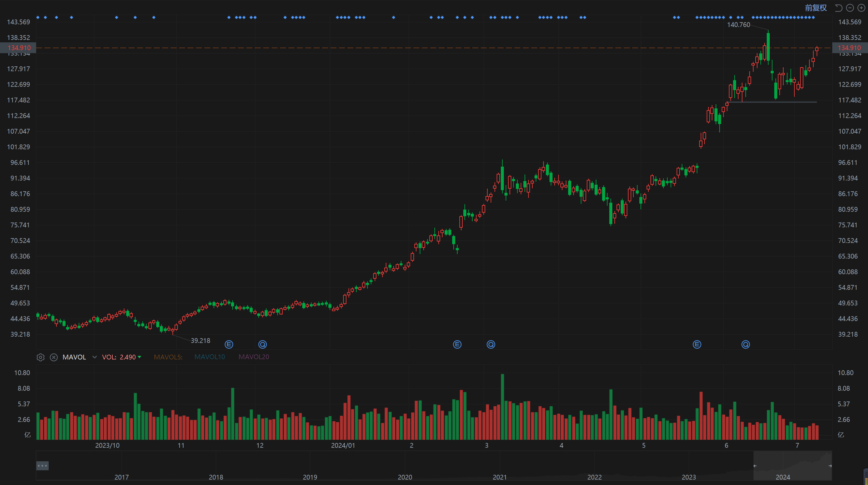The width and height of the screenshot is (868, 485).
Task: Click the month label 7 on time axis
Action: tap(797, 445)
